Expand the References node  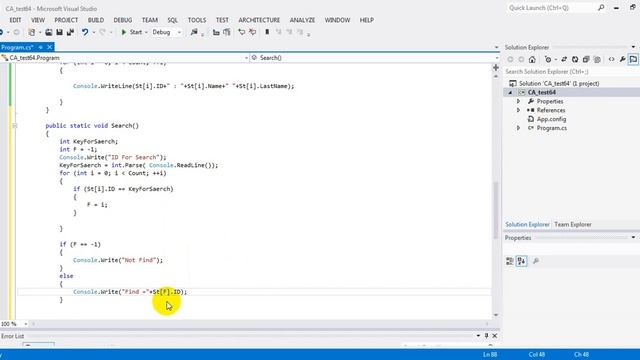coord(518,110)
